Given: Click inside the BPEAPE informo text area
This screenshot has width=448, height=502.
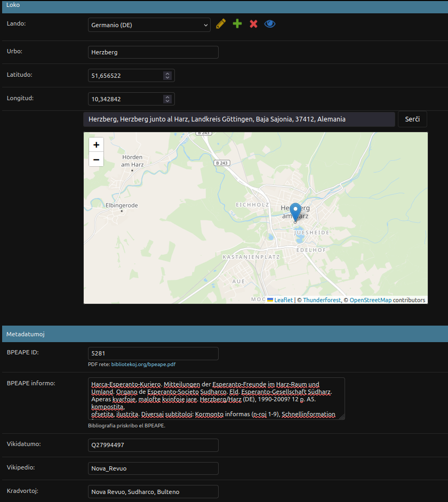Looking at the screenshot, I should [217, 399].
